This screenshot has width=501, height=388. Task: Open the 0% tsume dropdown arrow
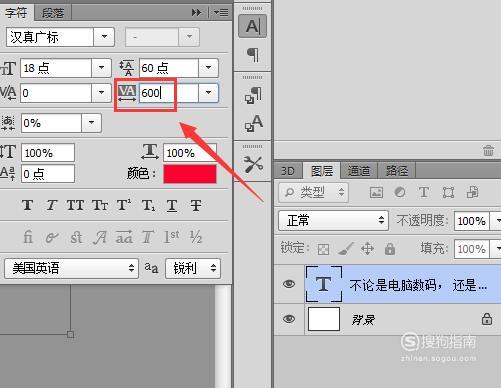click(91, 123)
